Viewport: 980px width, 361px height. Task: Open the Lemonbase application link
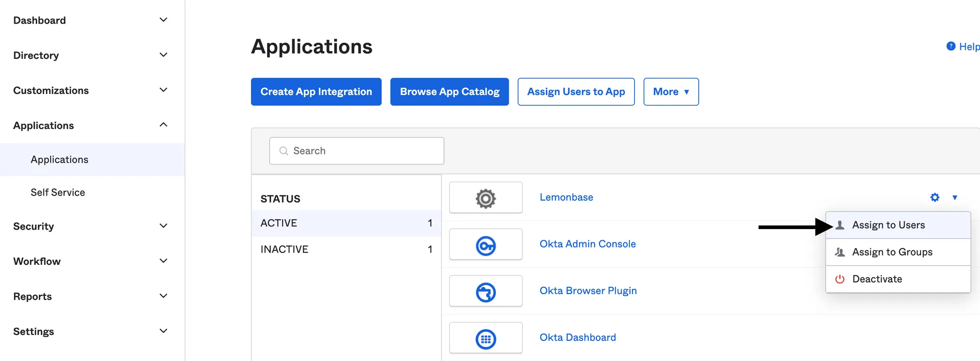click(x=566, y=197)
